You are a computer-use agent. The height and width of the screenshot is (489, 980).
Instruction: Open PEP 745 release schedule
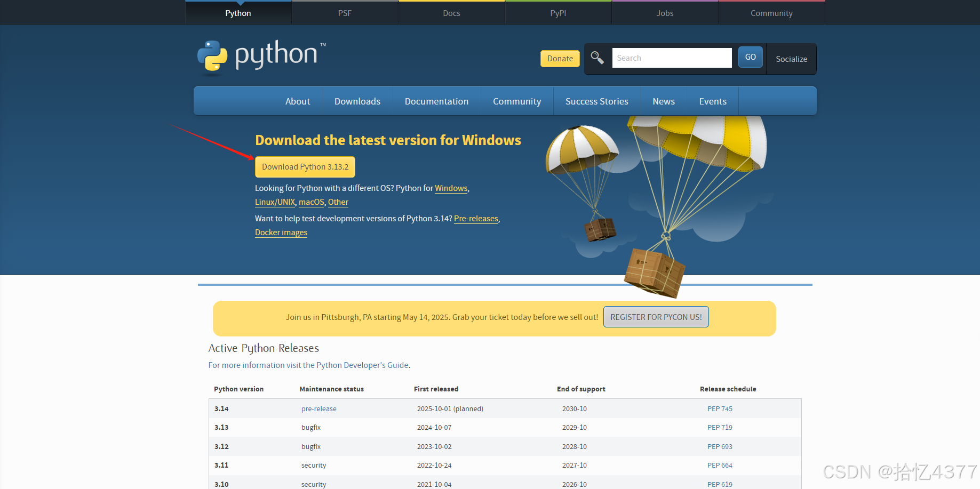[720, 408]
